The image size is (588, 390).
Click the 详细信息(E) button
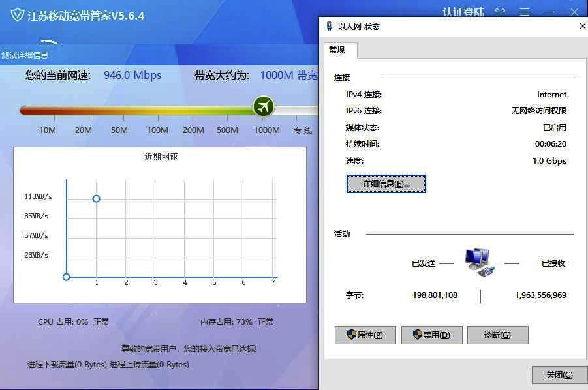pyautogui.click(x=386, y=184)
